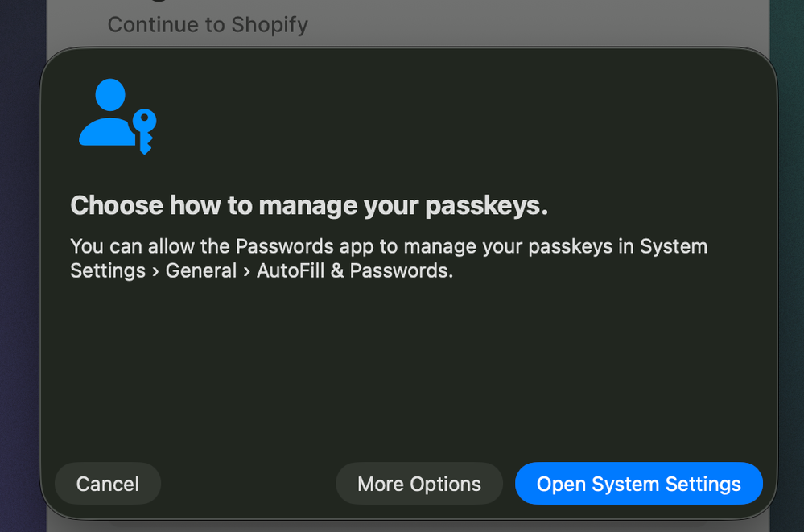Click the "Continue to Shopify" text
The width and height of the screenshot is (804, 532).
pos(208,25)
